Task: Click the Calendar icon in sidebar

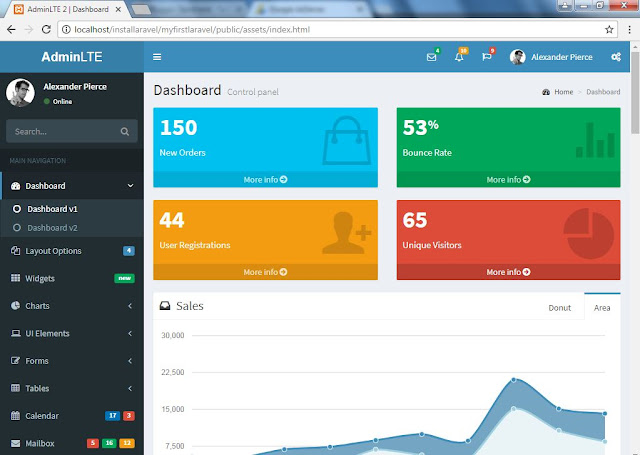Action: point(16,416)
